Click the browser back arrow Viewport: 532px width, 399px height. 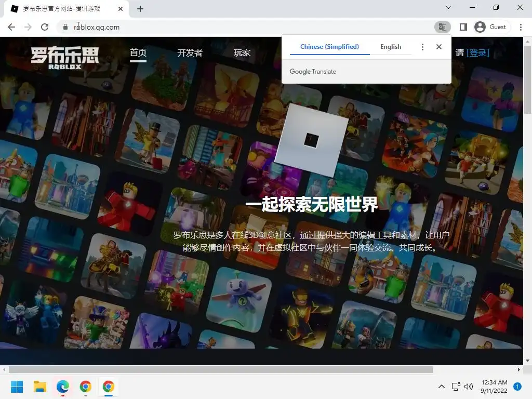[11, 27]
